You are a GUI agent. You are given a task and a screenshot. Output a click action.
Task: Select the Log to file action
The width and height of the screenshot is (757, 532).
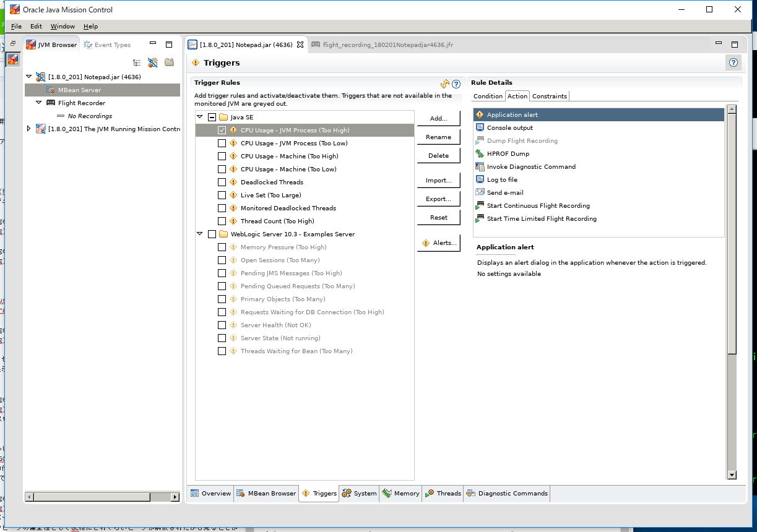pyautogui.click(x=501, y=179)
